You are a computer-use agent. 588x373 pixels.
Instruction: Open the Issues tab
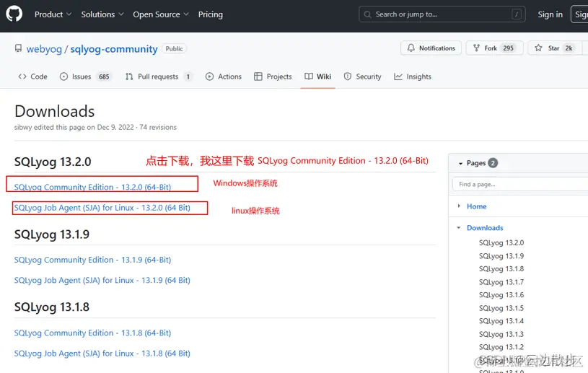coord(86,76)
